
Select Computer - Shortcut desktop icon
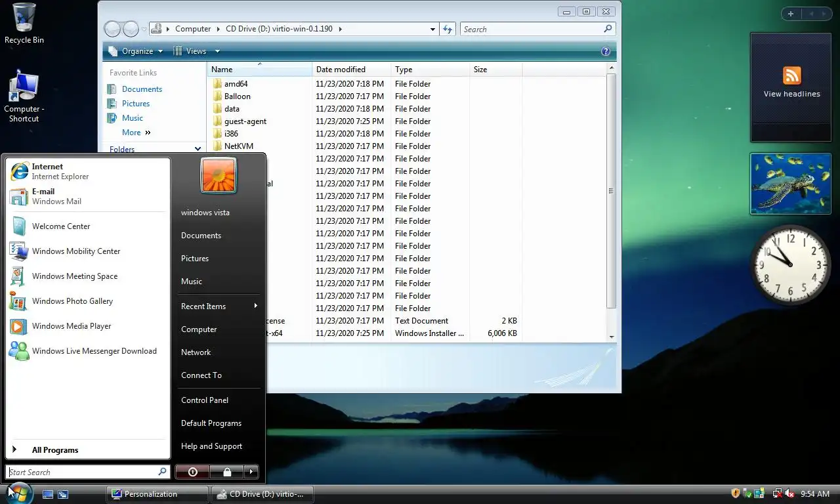pyautogui.click(x=24, y=96)
